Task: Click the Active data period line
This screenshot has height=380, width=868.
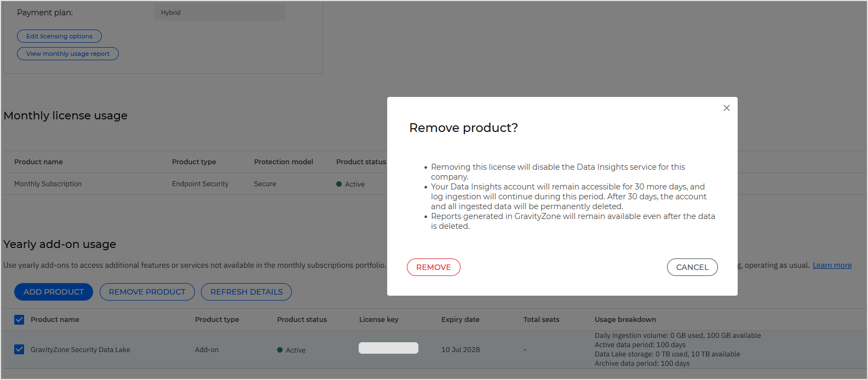Action: coord(640,345)
